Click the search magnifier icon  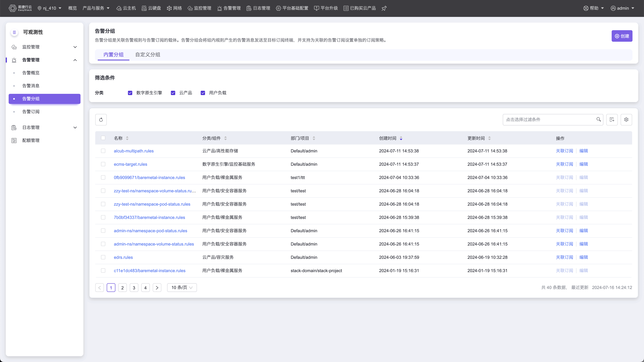coord(599,119)
